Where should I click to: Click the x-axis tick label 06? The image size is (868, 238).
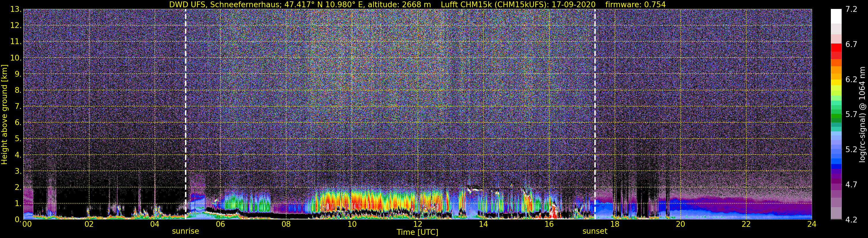220,224
